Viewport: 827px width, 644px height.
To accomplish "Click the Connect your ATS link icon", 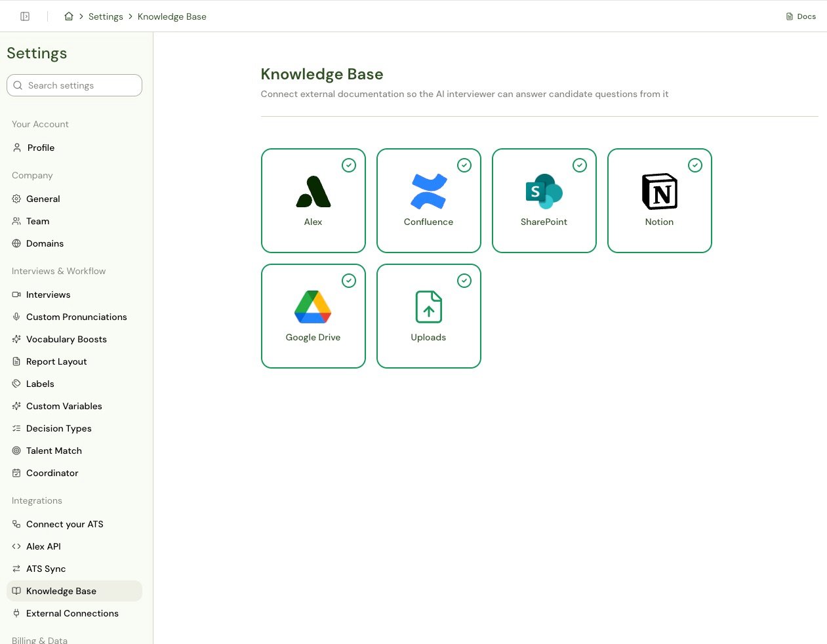I will point(16,524).
